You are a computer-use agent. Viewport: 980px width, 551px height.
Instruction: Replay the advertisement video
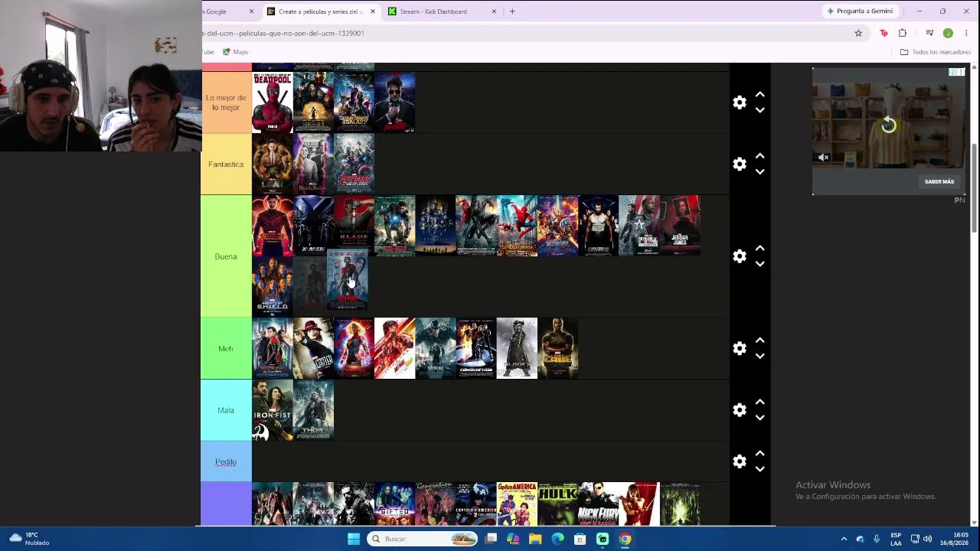(888, 126)
